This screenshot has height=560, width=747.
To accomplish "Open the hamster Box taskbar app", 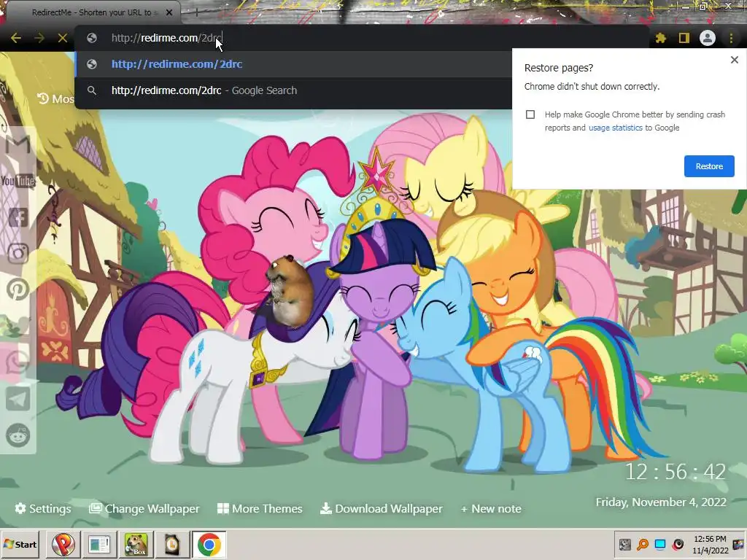I will [x=136, y=544].
